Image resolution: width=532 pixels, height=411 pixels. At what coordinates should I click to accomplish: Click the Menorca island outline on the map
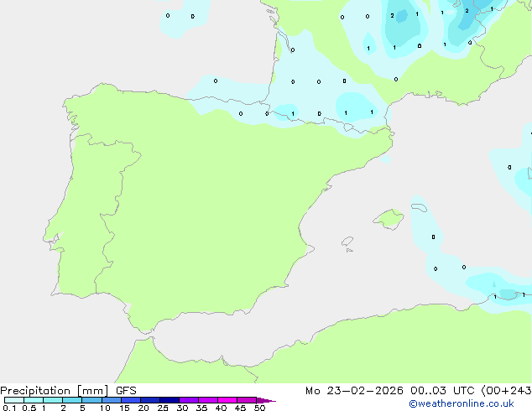coord(419,207)
